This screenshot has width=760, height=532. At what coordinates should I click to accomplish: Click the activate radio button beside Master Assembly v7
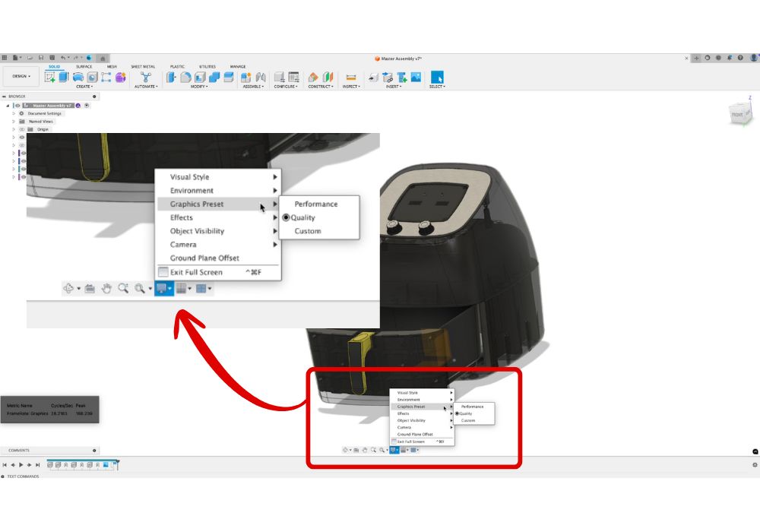[87, 106]
